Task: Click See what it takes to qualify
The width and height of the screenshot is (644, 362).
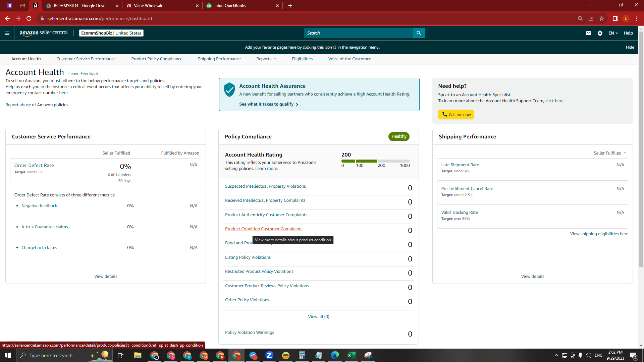Action: pos(269,104)
